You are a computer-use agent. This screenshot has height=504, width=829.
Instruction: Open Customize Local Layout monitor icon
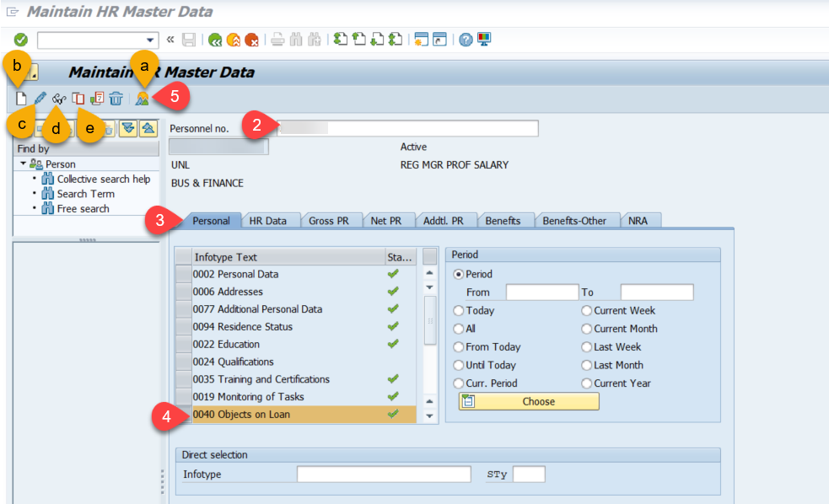(x=484, y=39)
